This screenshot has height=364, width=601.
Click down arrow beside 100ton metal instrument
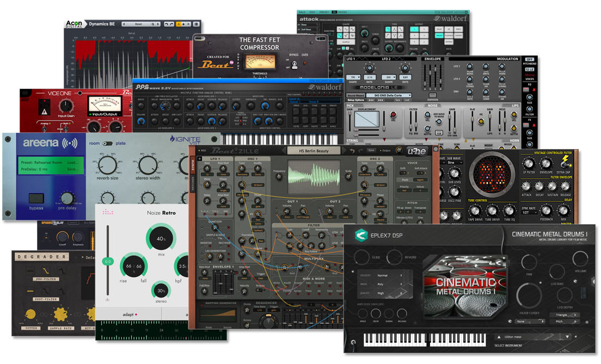tap(567, 337)
